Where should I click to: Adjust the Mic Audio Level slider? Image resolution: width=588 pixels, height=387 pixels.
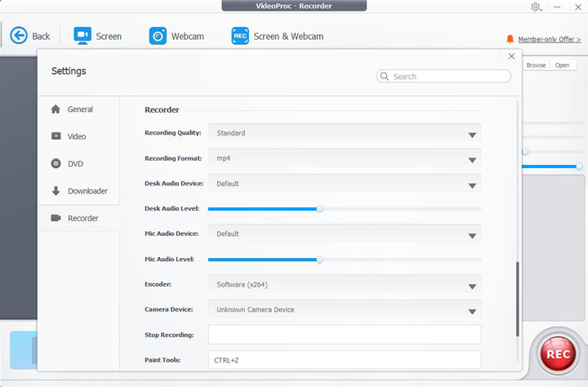coord(319,260)
